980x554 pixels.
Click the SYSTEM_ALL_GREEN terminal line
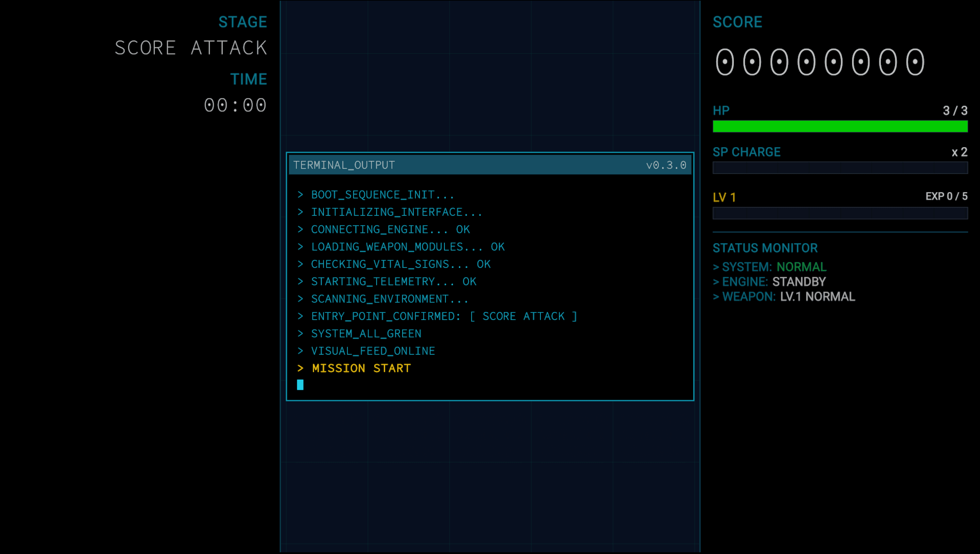366,334
